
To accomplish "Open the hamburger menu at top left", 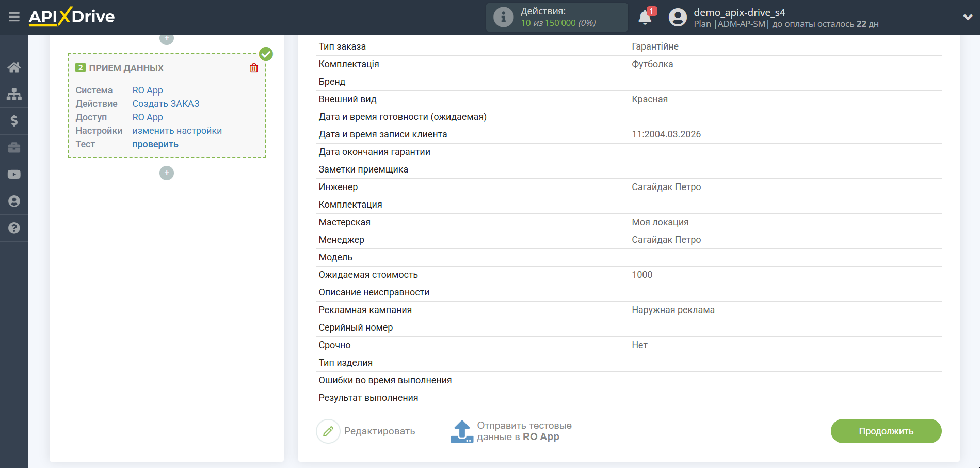I will point(14,17).
